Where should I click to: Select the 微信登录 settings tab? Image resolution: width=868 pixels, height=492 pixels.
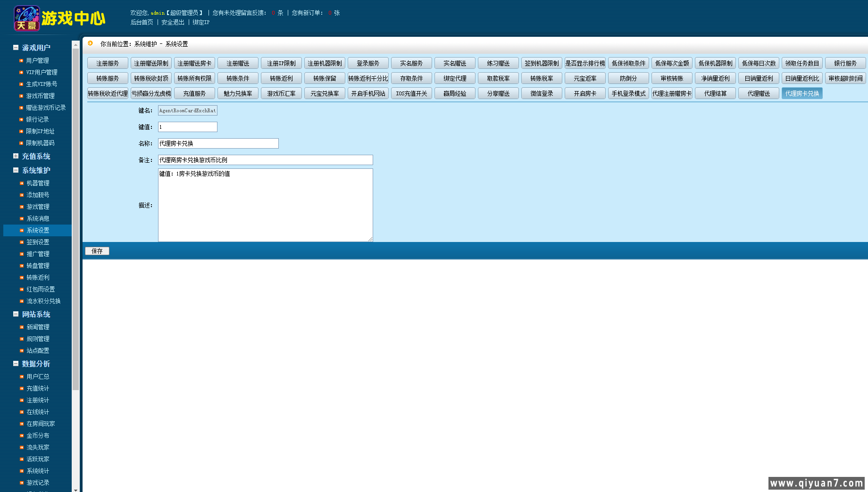[542, 93]
